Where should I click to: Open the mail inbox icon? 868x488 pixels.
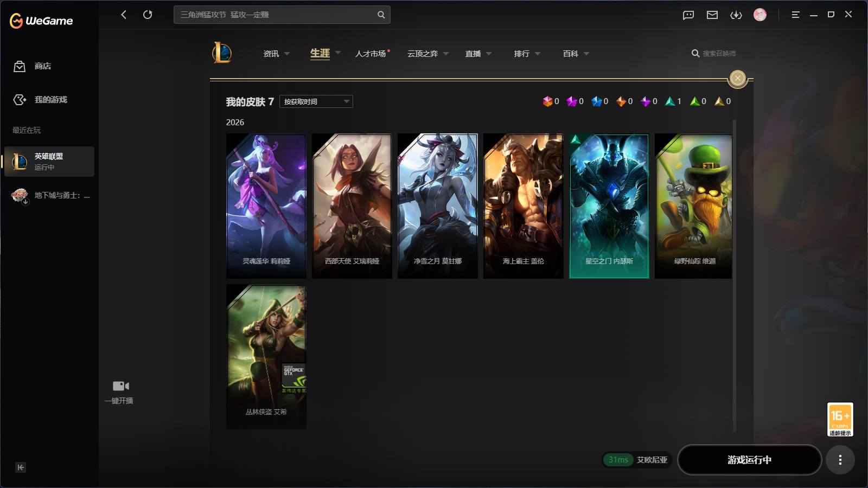point(712,15)
